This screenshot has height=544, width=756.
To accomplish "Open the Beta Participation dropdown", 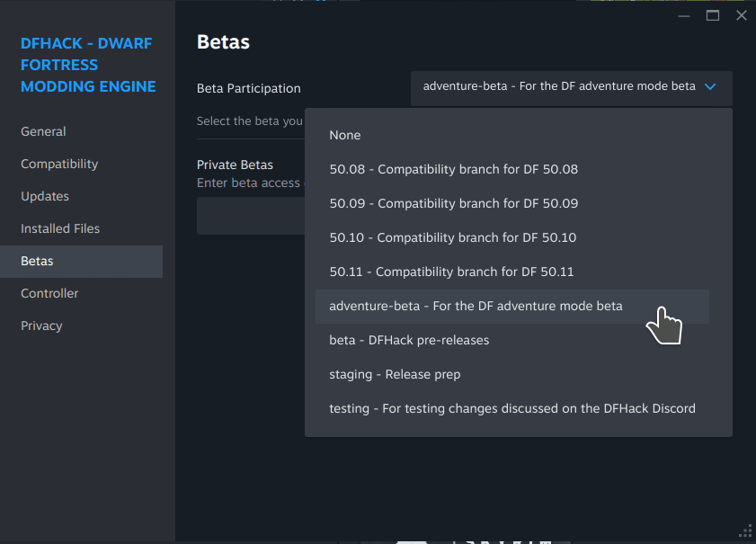I will coord(572,87).
